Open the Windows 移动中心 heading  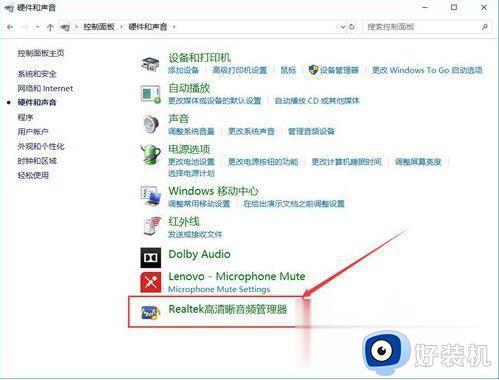[x=213, y=191]
